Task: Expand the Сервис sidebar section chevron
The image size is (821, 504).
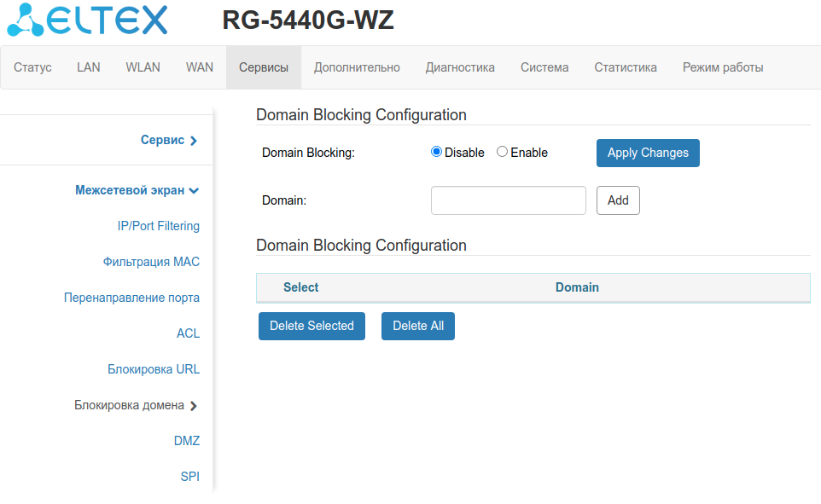Action: [194, 141]
